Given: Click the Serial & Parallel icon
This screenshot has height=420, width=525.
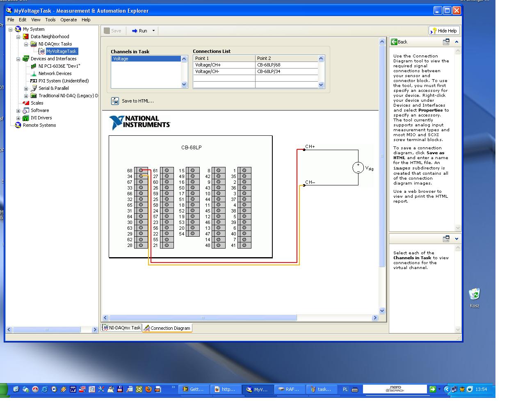Looking at the screenshot, I should (x=34, y=88).
